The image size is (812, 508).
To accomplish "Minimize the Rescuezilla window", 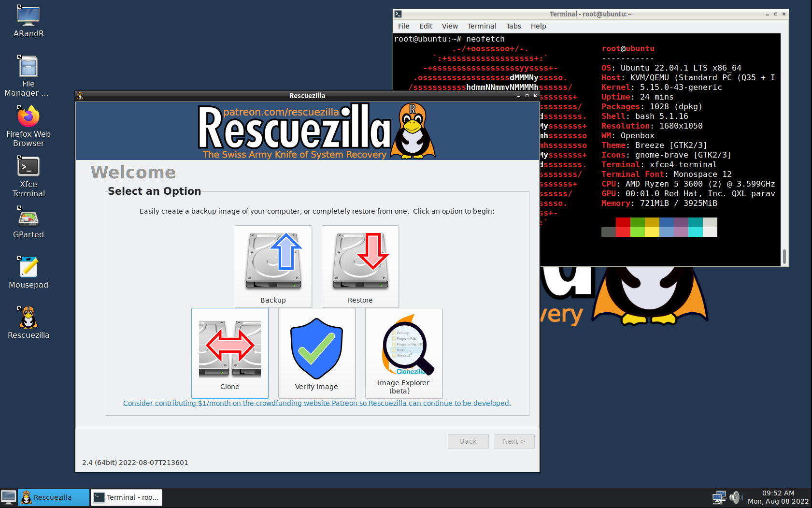I will click(x=519, y=96).
